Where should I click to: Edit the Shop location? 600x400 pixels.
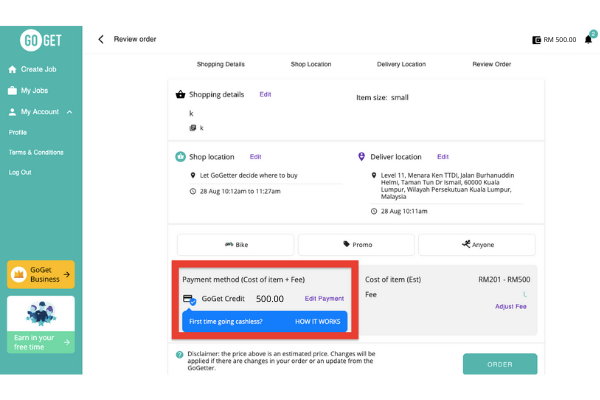pyautogui.click(x=255, y=157)
